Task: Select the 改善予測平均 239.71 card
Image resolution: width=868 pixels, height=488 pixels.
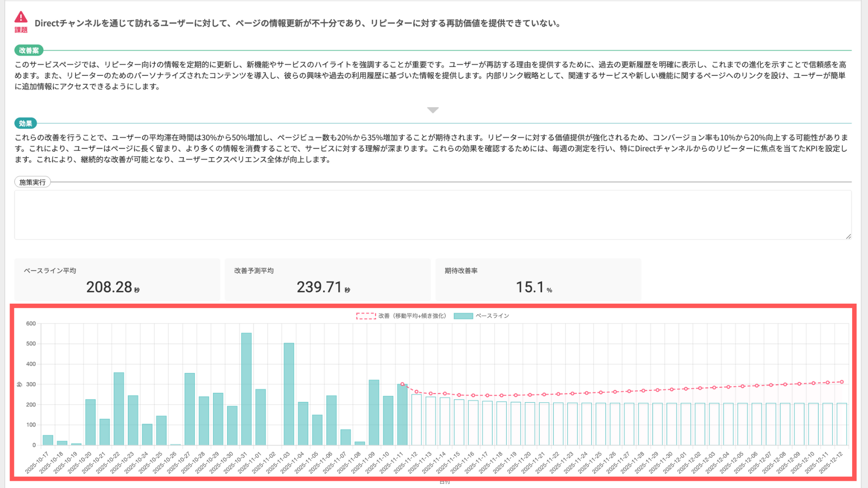Action: pyautogui.click(x=327, y=280)
